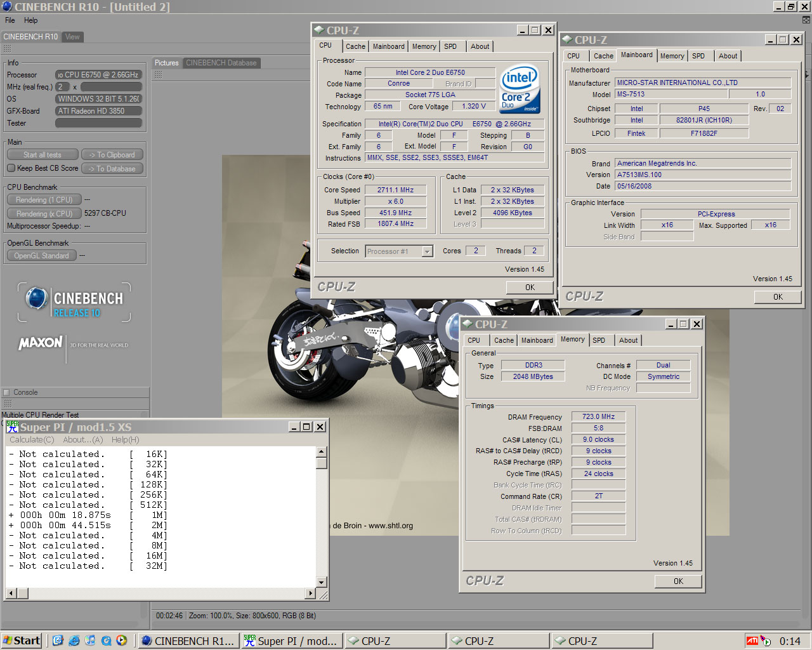Click the DRAM Frequency 723.0 MHz value
The width and height of the screenshot is (812, 650).
pyautogui.click(x=598, y=417)
